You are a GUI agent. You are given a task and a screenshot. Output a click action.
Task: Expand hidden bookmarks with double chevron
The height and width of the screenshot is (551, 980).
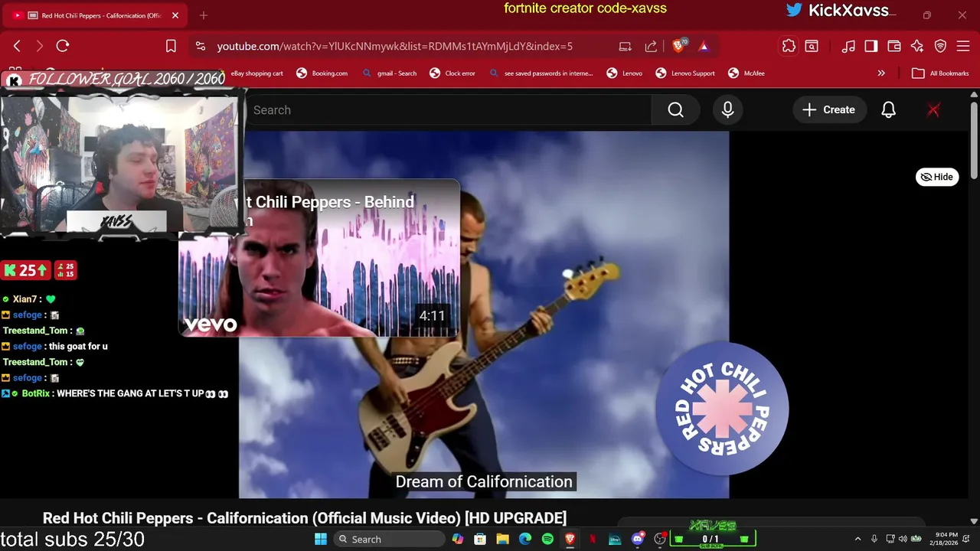pos(881,73)
